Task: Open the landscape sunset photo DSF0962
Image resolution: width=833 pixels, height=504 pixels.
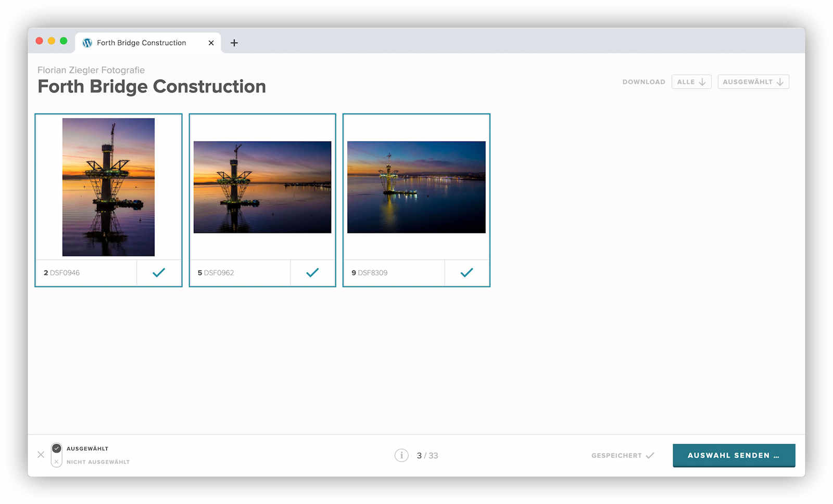Action: pos(262,187)
